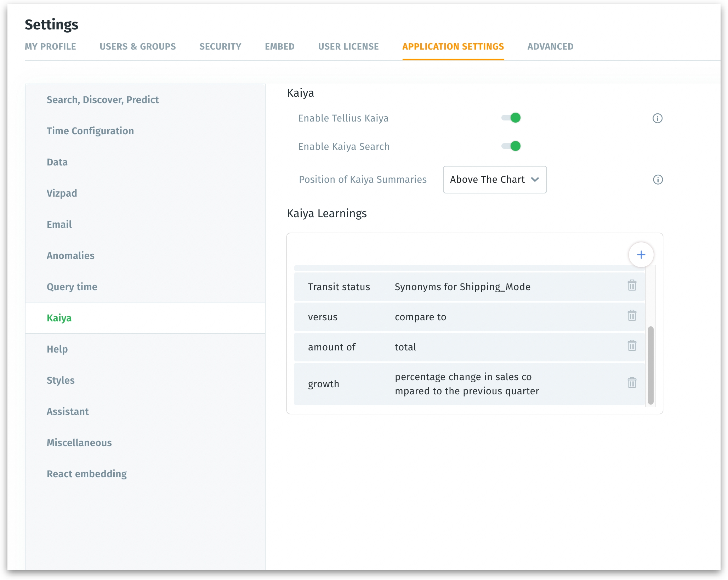
Task: Toggle Enable Tellius Kaiya switch
Action: point(511,118)
